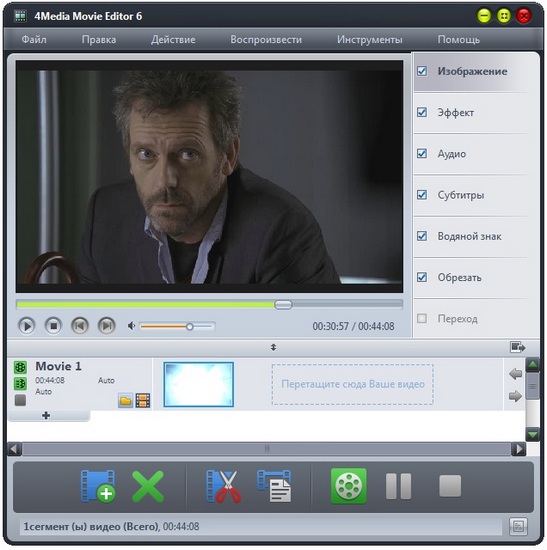This screenshot has width=547, height=550.
Task: Click the green filmstrip icon beside 00:44:08
Action: pyautogui.click(x=20, y=384)
